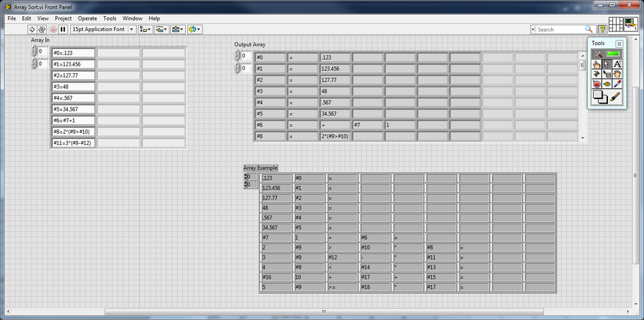This screenshot has height=320, width=644.
Task: Pause execution with the pause button
Action: click(x=63, y=29)
